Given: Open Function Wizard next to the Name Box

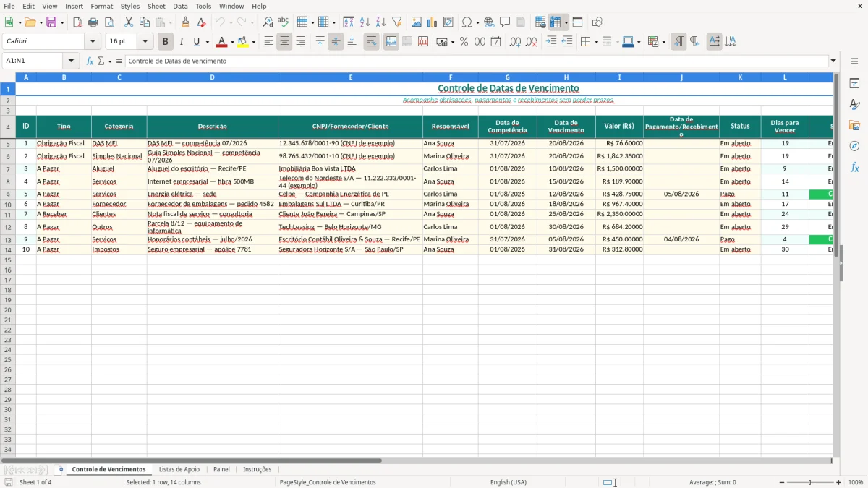Looking at the screenshot, I should 90,61.
